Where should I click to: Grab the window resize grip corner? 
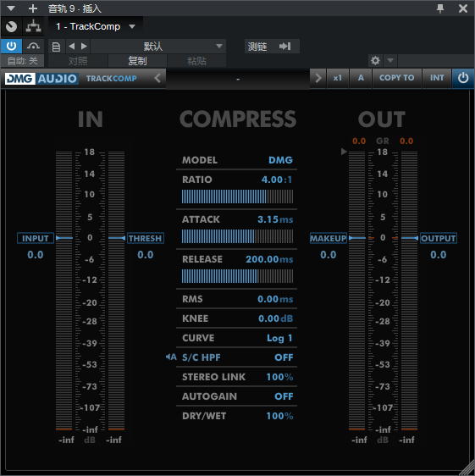tap(467, 468)
